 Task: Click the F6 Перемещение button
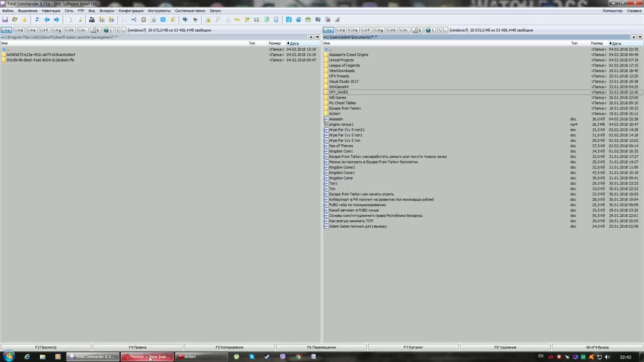coord(321,347)
